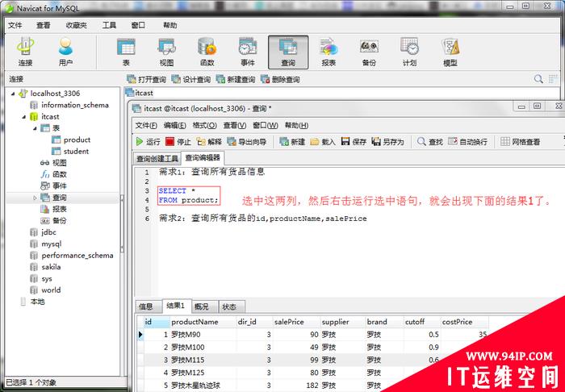The image size is (565, 392).
Task: Collapse the localhost_3306 connection node
Action: pos(13,94)
